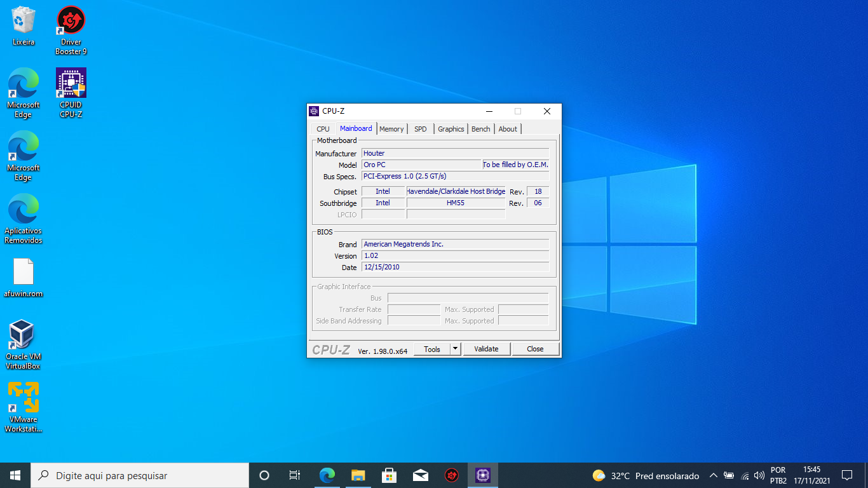Click BIOS version value 1.02
This screenshot has height=488, width=868.
(455, 255)
